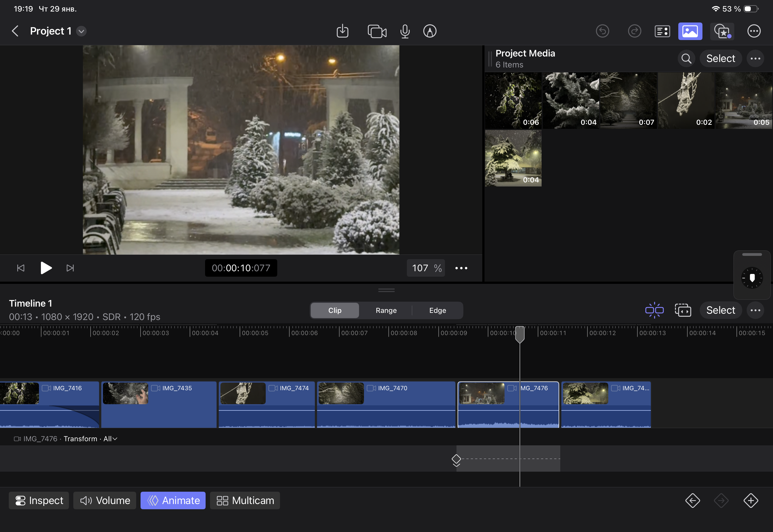Screen dimensions: 773x532
Task: Switch to Edge selection mode
Action: coord(437,310)
